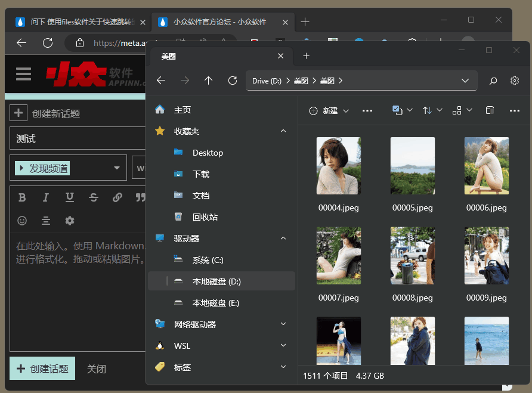The height and width of the screenshot is (393, 532).
Task: Click the 关闭 link in composer
Action: (x=97, y=369)
